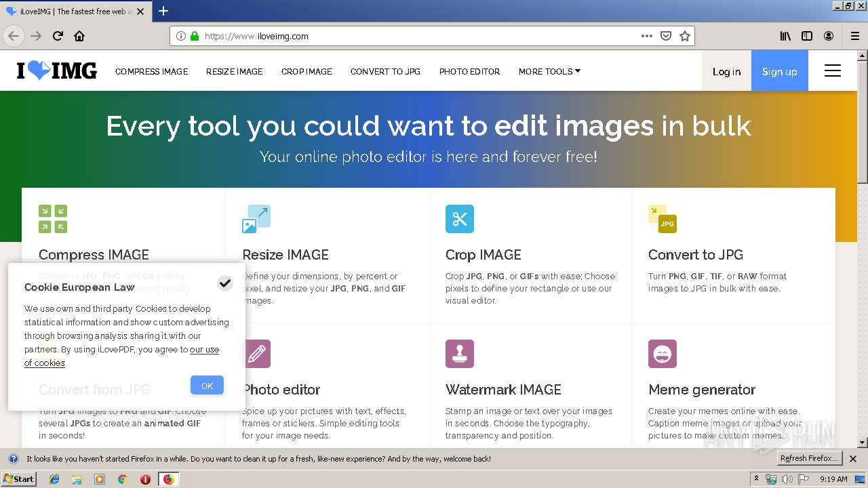
Task: Click the Crop IMAGE title text
Action: 484,255
